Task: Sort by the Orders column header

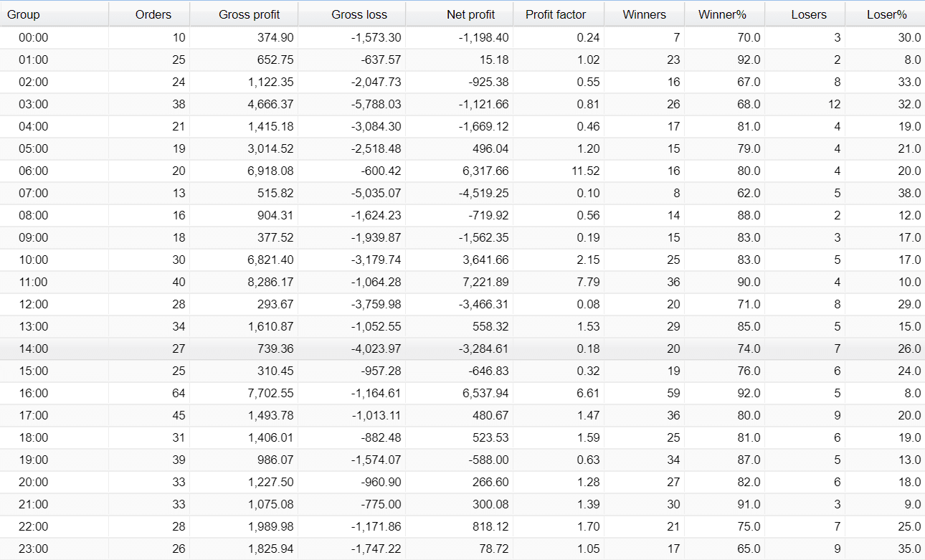Action: coord(150,14)
